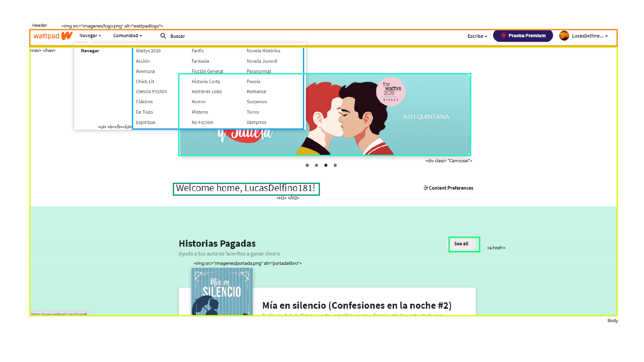The height and width of the screenshot is (362, 644).
Task: Open the LucasDelfino account menu arrow
Action: [606, 36]
